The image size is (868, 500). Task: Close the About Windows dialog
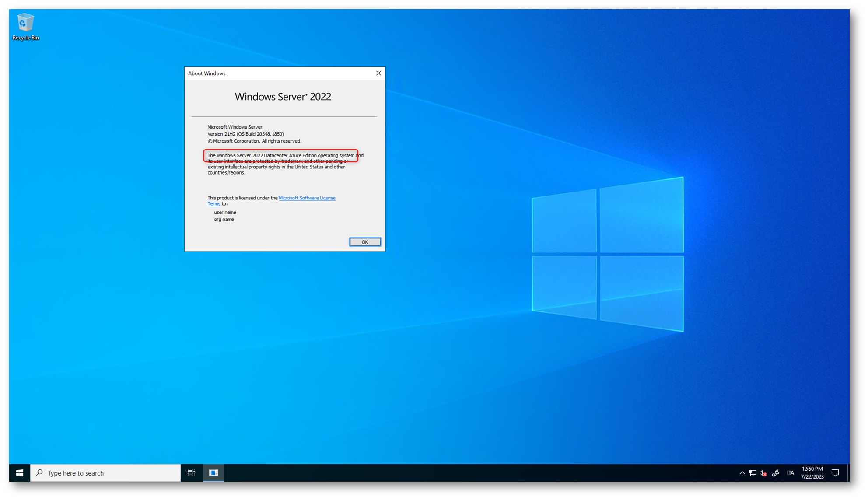pos(378,73)
